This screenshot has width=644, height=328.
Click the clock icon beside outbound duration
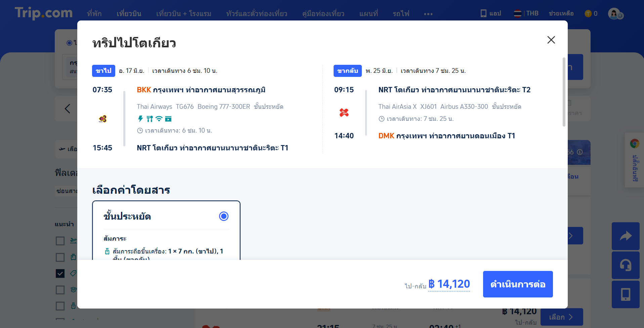coord(140,131)
